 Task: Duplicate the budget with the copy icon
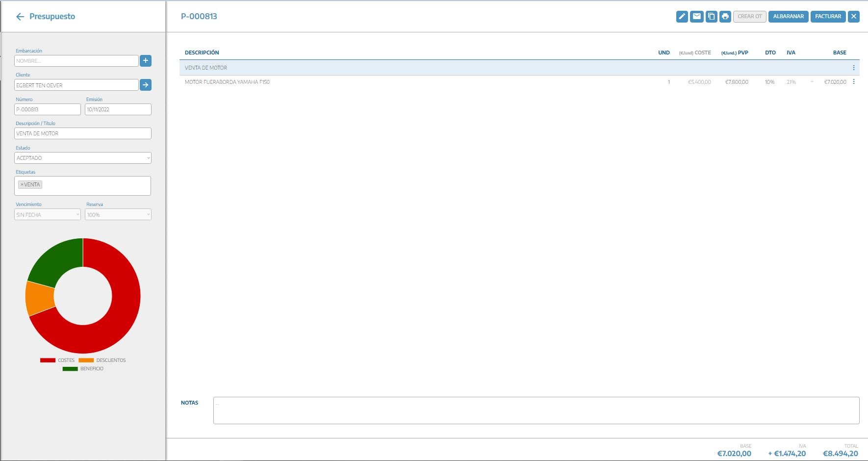711,16
